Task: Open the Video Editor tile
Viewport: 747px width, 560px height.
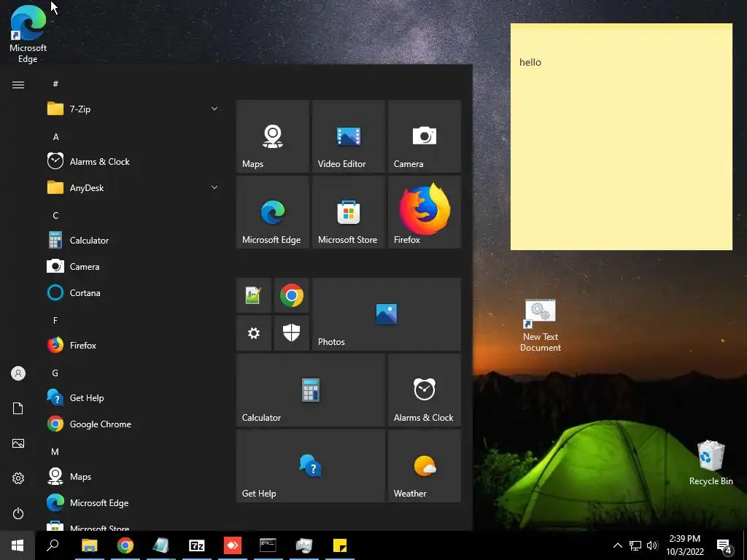Action: point(348,136)
